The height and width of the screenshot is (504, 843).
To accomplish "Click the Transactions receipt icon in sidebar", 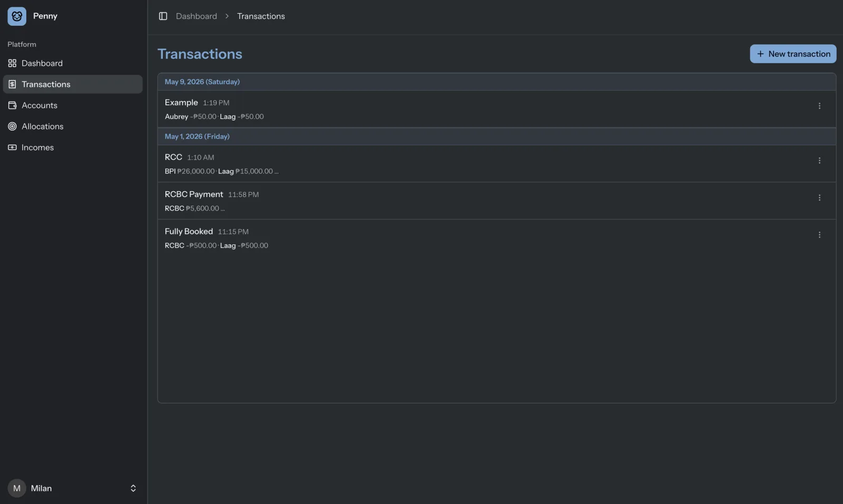I will pos(12,84).
